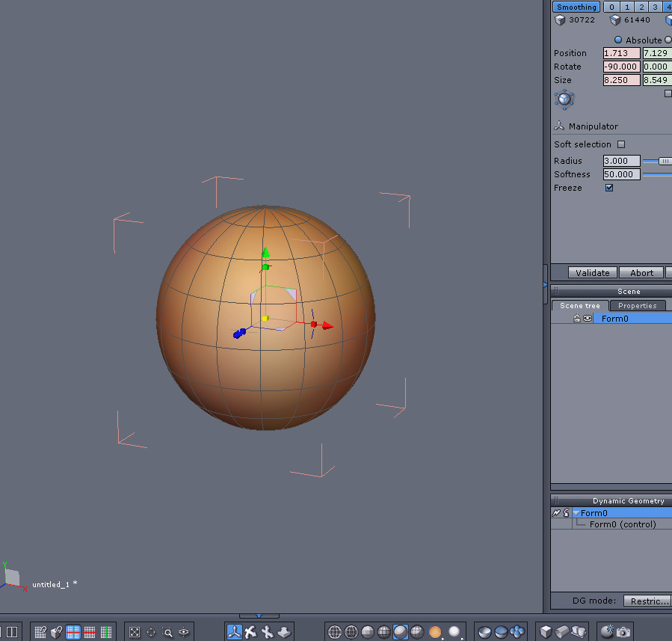
Task: Click the first blue half-sphere bowl icon
Action: click(484, 632)
